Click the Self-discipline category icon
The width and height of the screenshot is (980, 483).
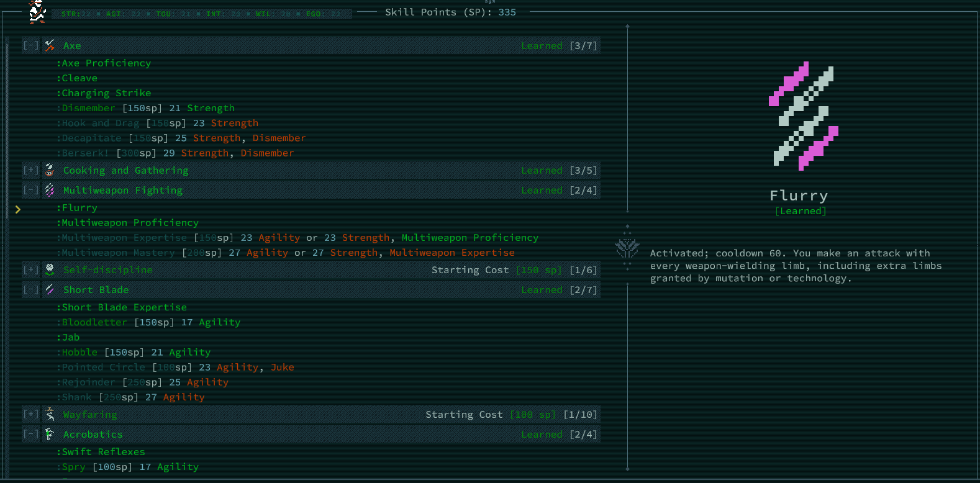tap(50, 269)
